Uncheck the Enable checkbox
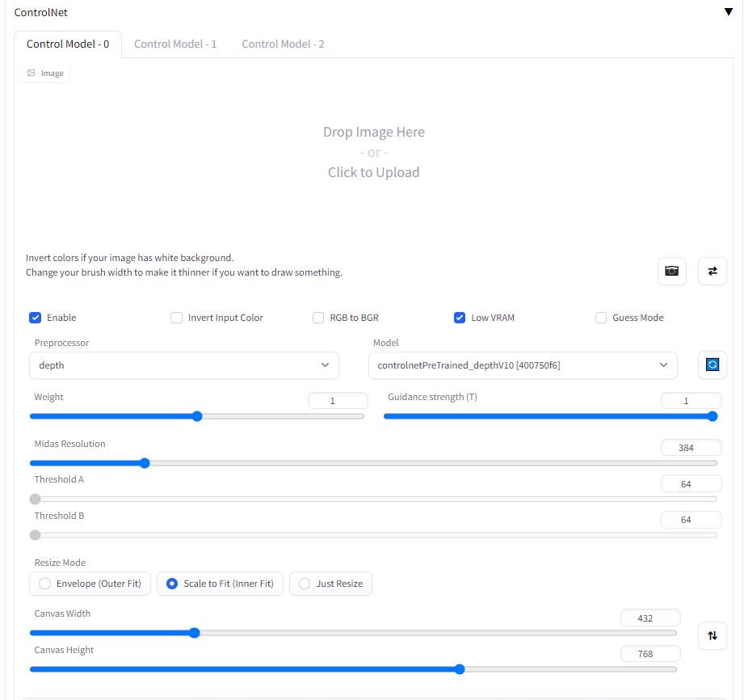This screenshot has height=700, width=744. coord(35,317)
